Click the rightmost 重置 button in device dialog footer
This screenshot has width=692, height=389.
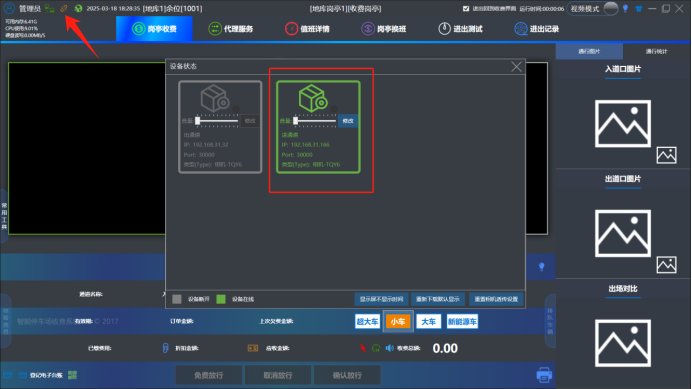496,299
